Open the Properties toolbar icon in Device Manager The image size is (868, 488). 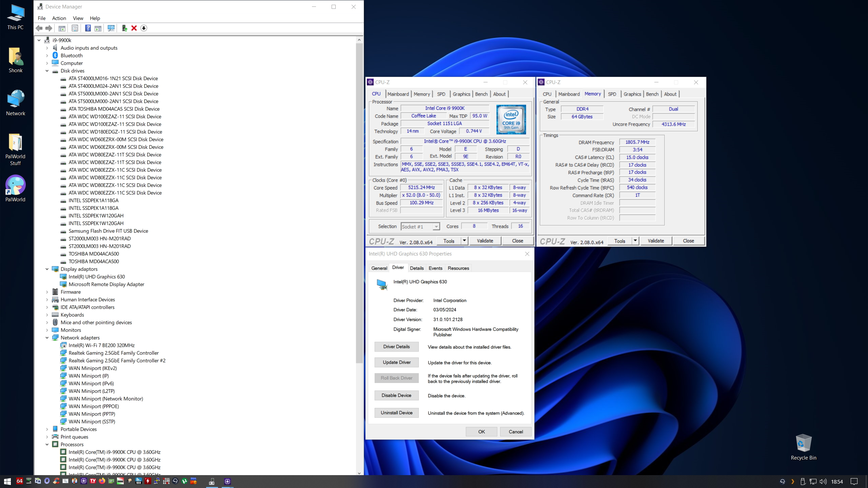point(75,28)
